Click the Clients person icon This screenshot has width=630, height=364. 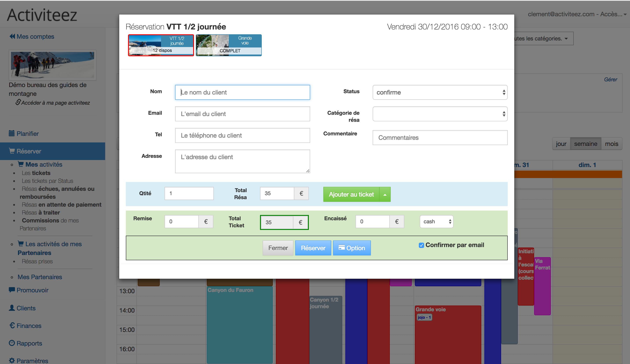pos(12,308)
